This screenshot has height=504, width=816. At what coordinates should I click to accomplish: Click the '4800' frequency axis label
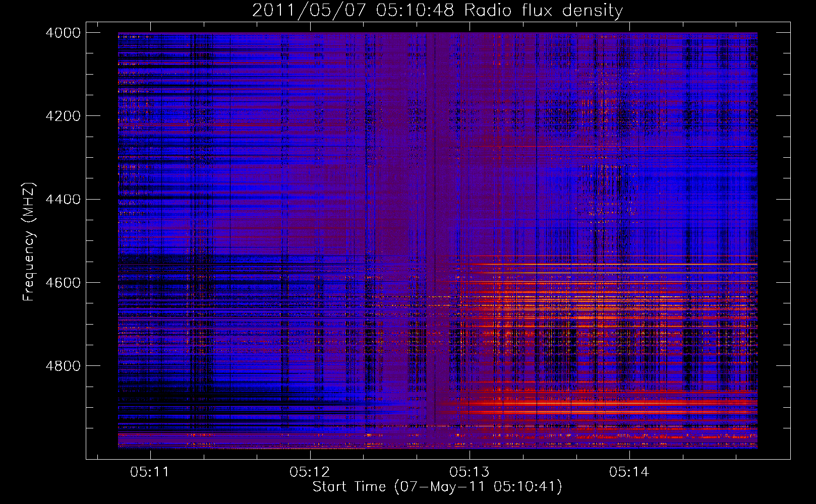pyautogui.click(x=63, y=365)
